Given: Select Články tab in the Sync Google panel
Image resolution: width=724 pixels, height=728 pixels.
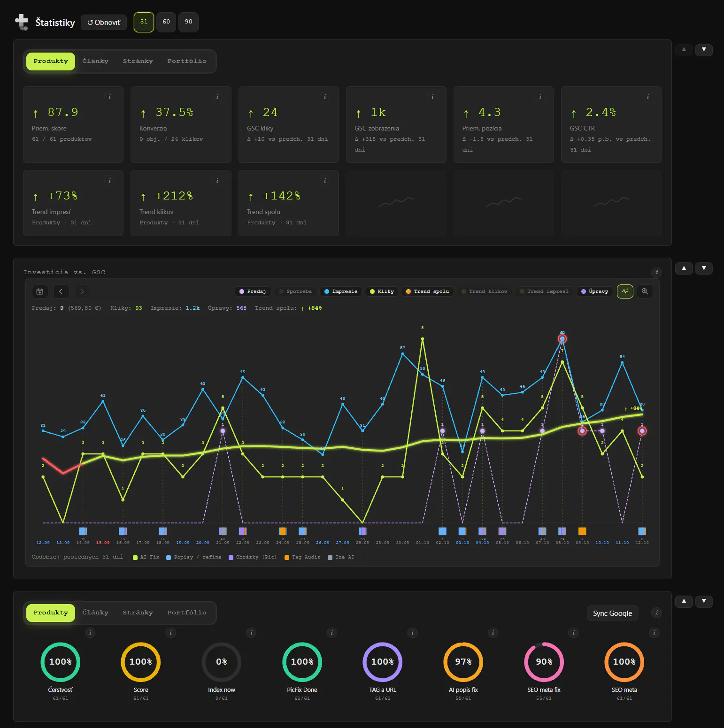Looking at the screenshot, I should coord(95,613).
